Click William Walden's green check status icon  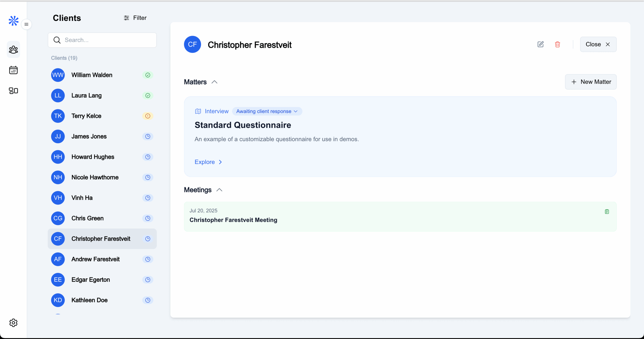[148, 75]
